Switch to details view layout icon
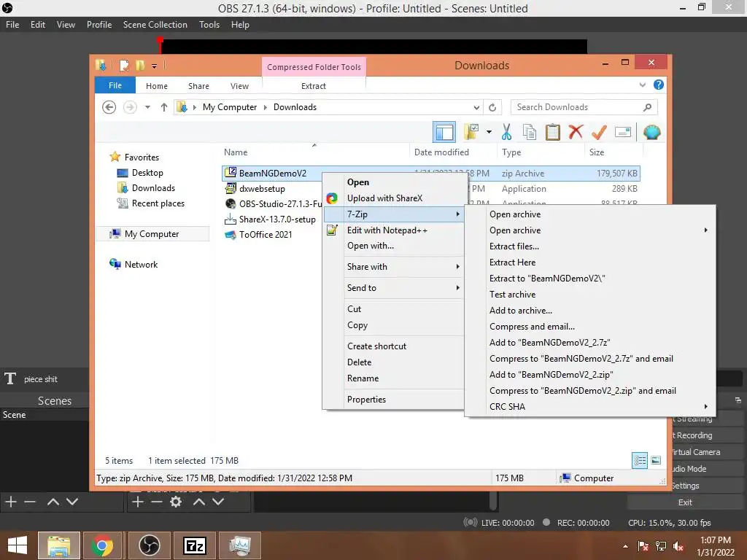 tap(640, 460)
